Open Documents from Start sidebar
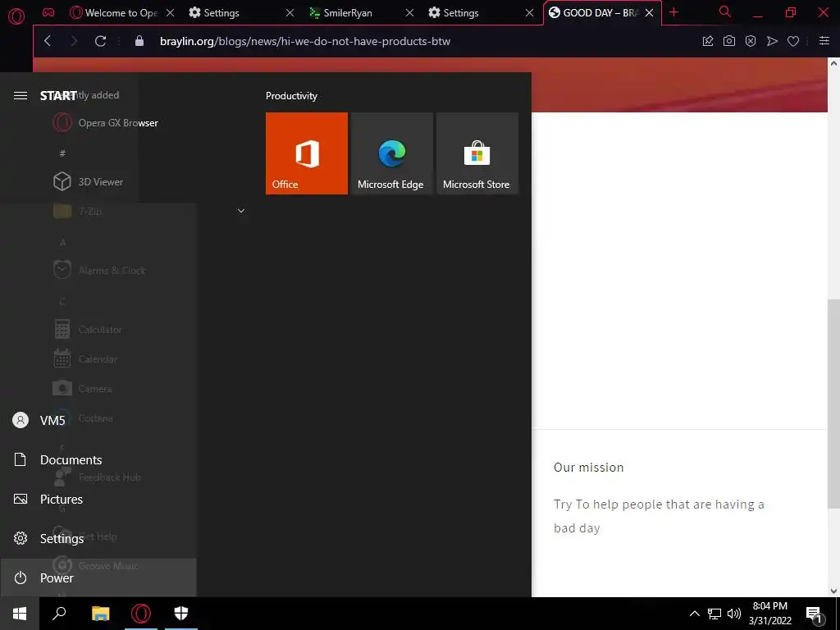 click(x=98, y=459)
